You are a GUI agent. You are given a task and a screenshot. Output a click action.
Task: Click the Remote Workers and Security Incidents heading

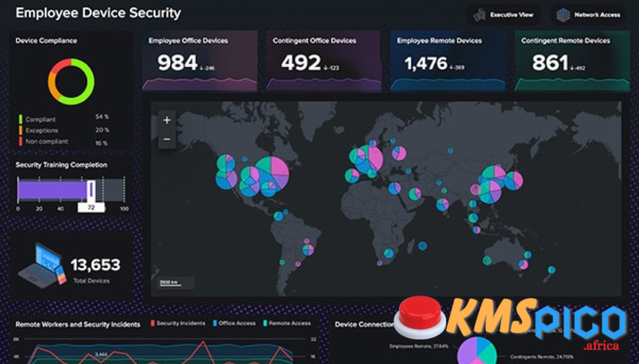[78, 324]
